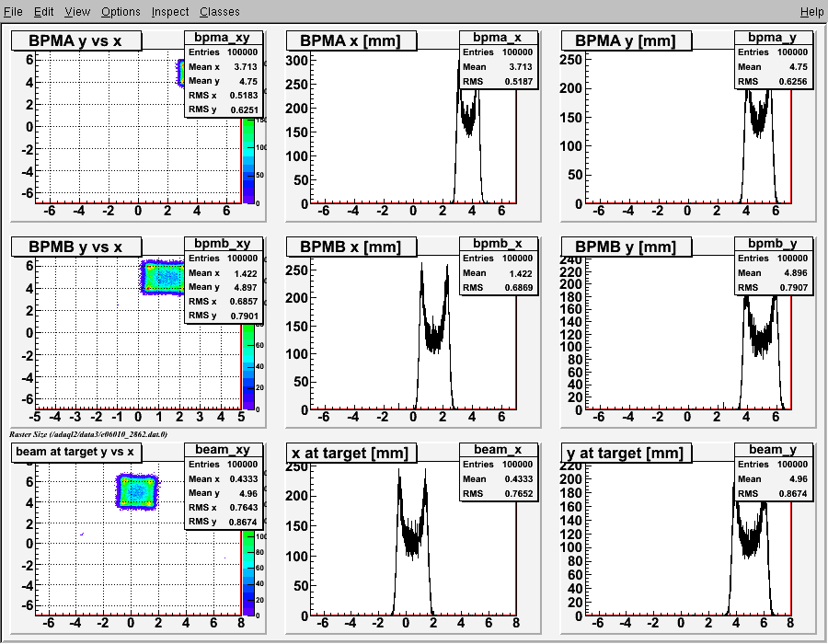
Task: Select the 'y at target [mm]' title
Action: pyautogui.click(x=627, y=453)
